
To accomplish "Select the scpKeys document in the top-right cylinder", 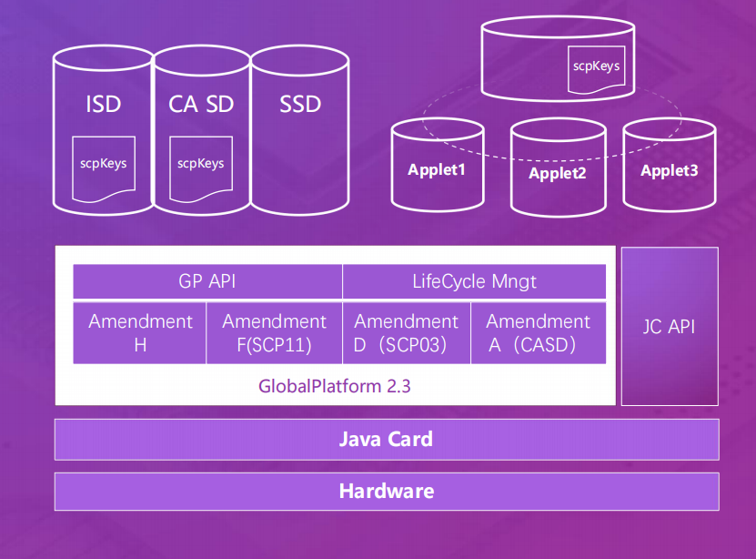I will [597, 69].
